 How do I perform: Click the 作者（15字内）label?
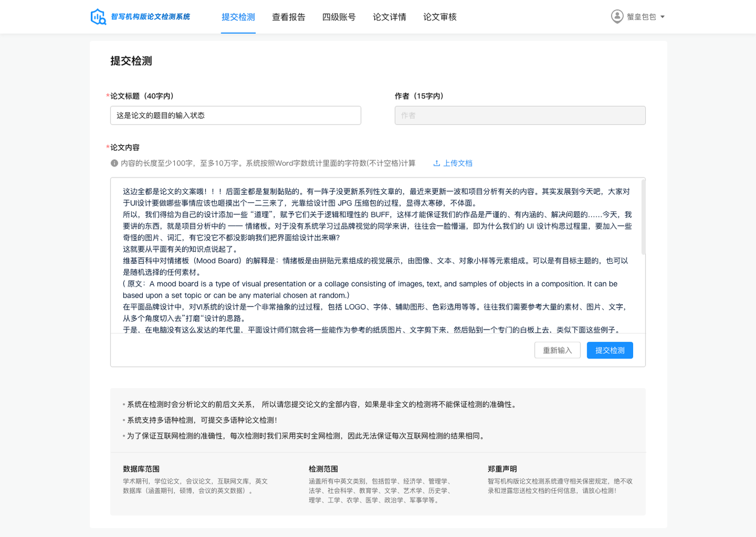pyautogui.click(x=421, y=96)
